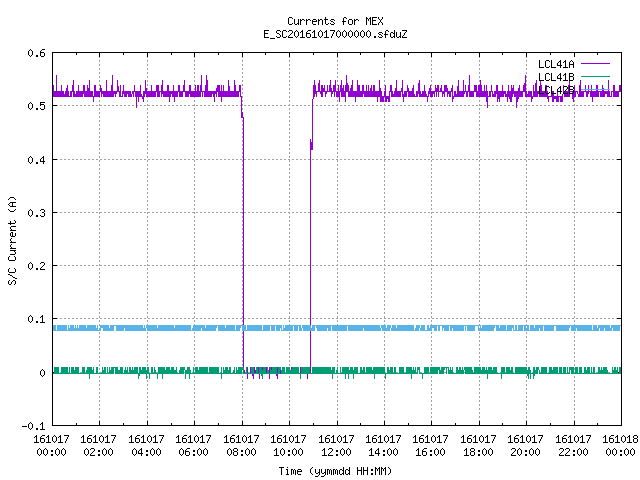The width and height of the screenshot is (640, 480).
Task: Click the y-axis tick value 0.3
Action: pyautogui.click(x=36, y=213)
